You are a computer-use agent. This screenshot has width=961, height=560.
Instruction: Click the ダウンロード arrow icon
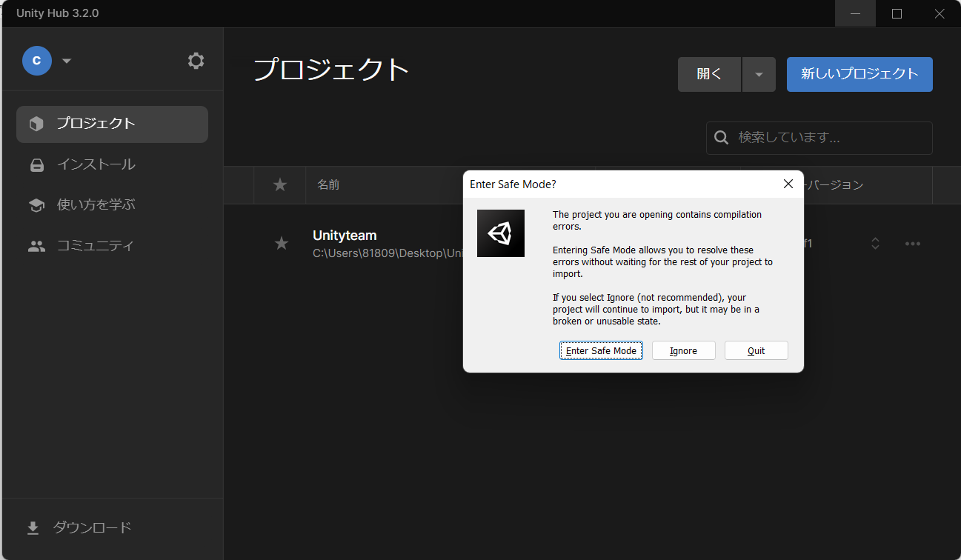point(33,528)
